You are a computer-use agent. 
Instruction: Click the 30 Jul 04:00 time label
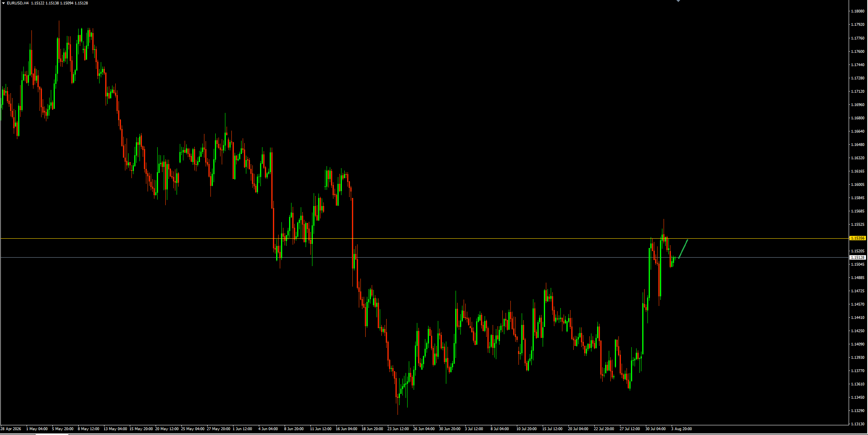point(656,429)
